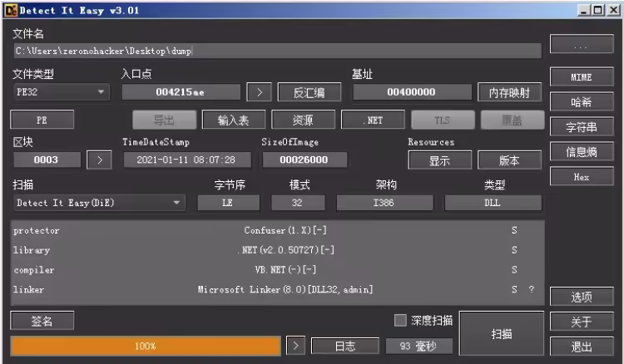This screenshot has width=624, height=364.
Task: Click the TLS button
Action: pos(443,120)
